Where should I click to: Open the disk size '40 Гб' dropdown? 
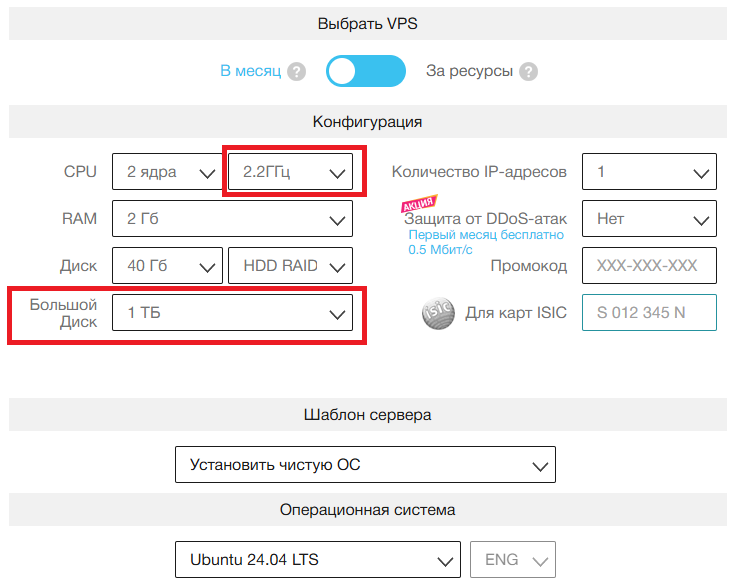166,266
